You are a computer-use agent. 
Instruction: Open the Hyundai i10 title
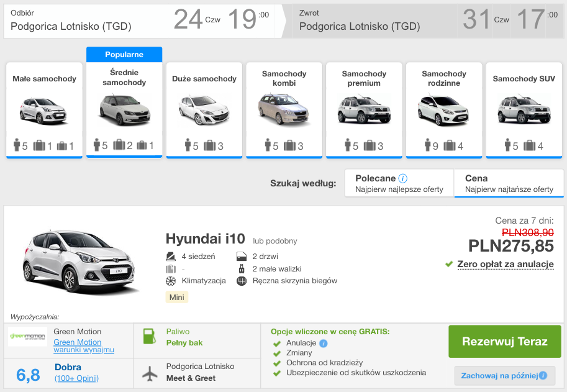pyautogui.click(x=206, y=239)
